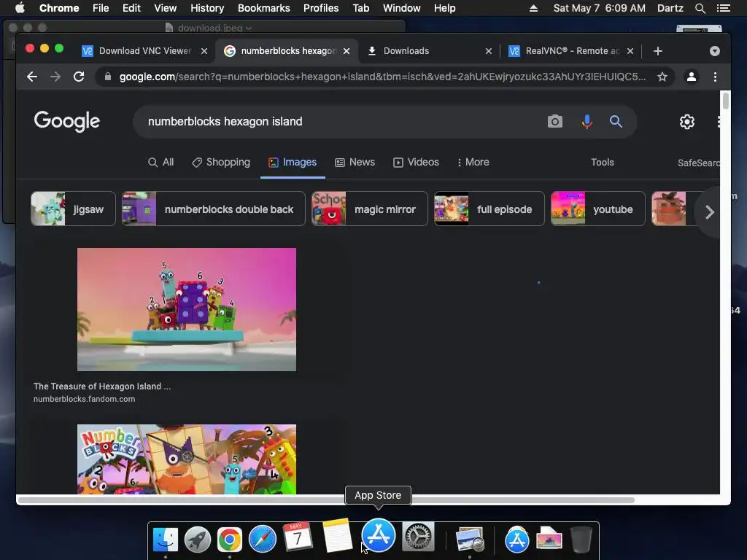This screenshot has width=747, height=560.
Task: Open Spotlight search in menu bar
Action: pyautogui.click(x=700, y=8)
